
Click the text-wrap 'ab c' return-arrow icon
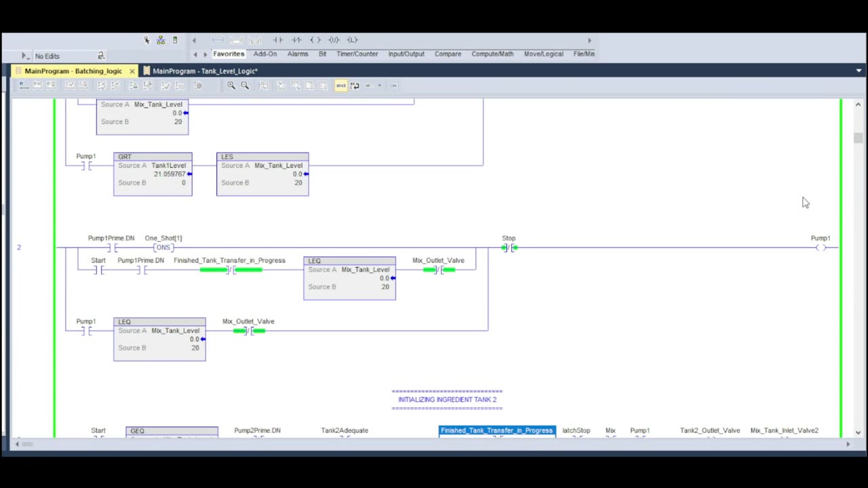coord(355,85)
